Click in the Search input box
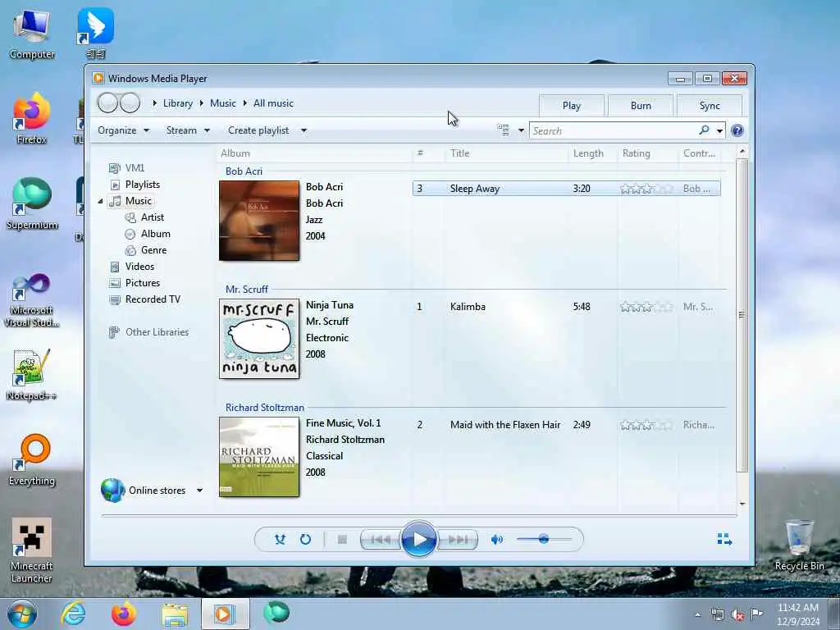Screen dimensions: 840x630 (x=613, y=130)
